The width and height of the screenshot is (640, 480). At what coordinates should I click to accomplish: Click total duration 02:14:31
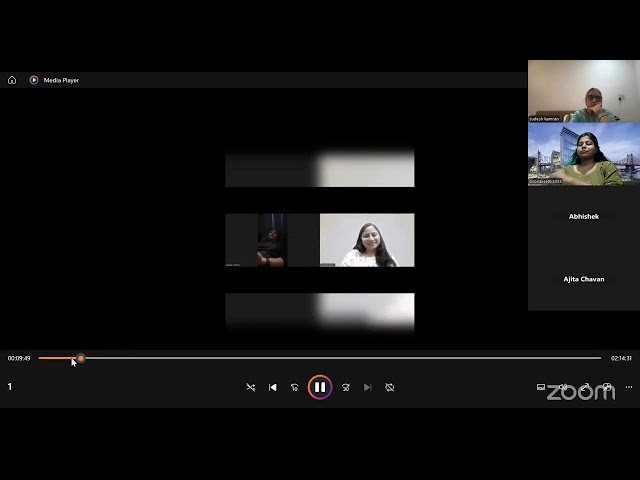tap(621, 358)
